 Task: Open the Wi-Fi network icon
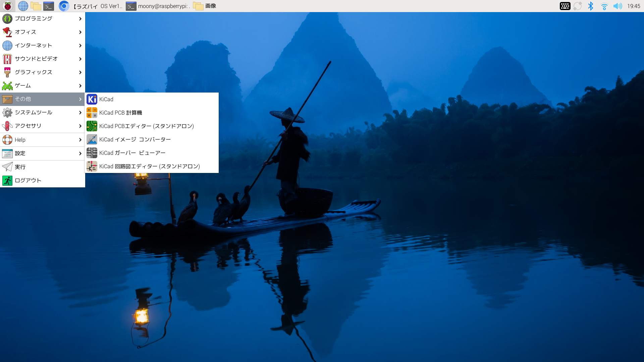pyautogui.click(x=604, y=6)
